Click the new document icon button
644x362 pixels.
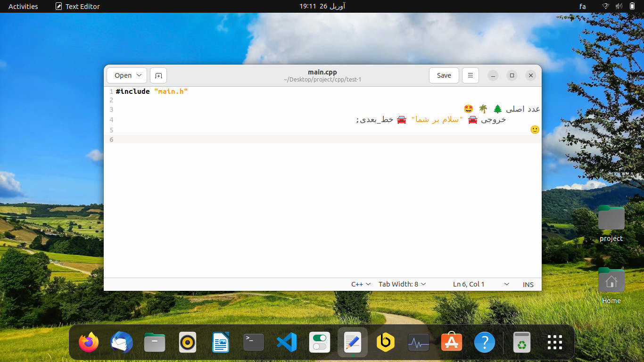click(x=158, y=75)
